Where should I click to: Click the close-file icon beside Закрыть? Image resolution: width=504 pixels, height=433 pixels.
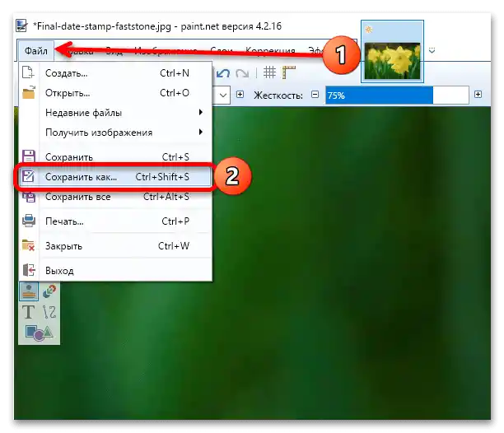pos(29,246)
